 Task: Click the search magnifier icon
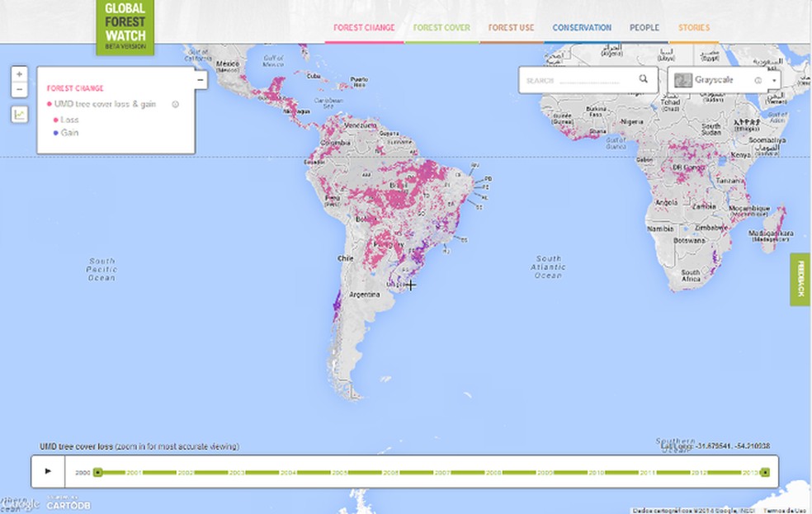643,80
